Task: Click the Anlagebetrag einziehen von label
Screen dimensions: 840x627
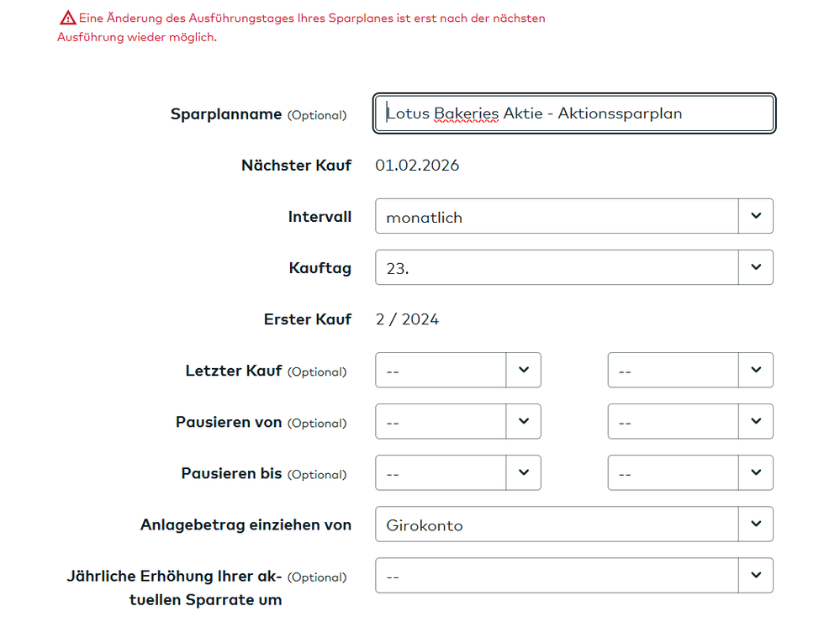Action: pos(246,524)
